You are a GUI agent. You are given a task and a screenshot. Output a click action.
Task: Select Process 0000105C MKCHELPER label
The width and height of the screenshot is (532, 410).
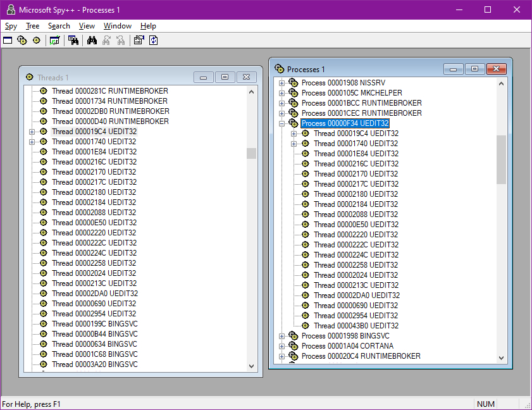tap(352, 93)
